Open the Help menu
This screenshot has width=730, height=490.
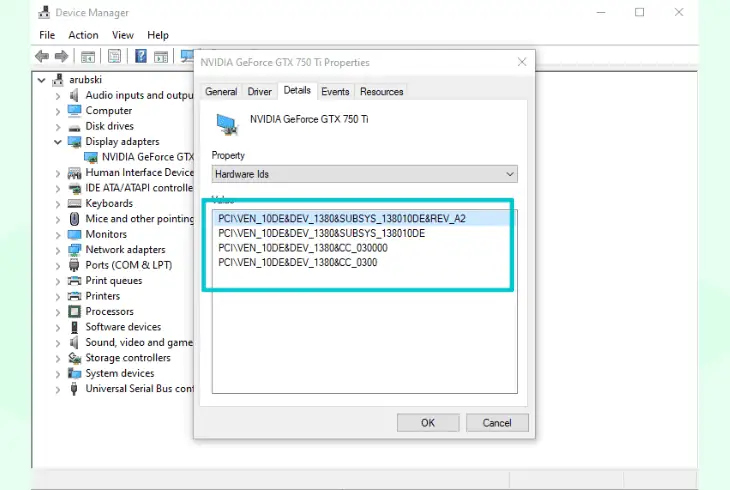point(158,35)
